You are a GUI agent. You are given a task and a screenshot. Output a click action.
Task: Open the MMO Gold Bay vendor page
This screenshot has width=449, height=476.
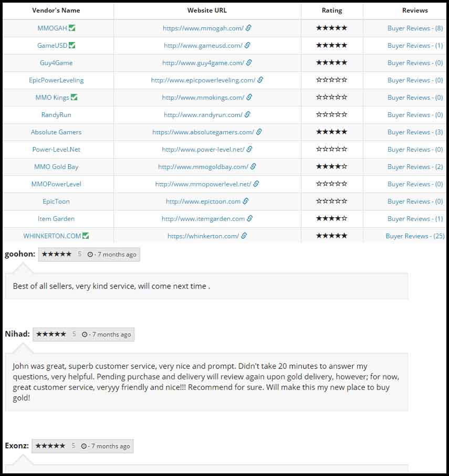tap(56, 166)
